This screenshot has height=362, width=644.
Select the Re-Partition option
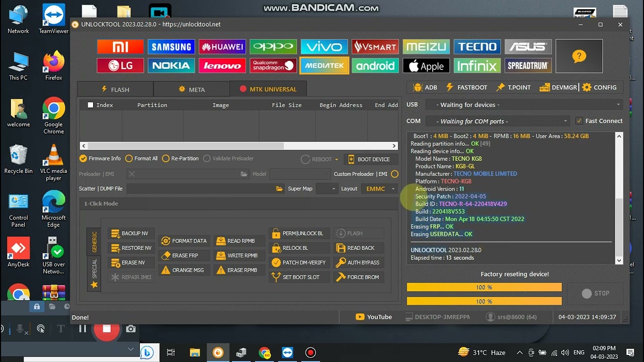click(180, 158)
